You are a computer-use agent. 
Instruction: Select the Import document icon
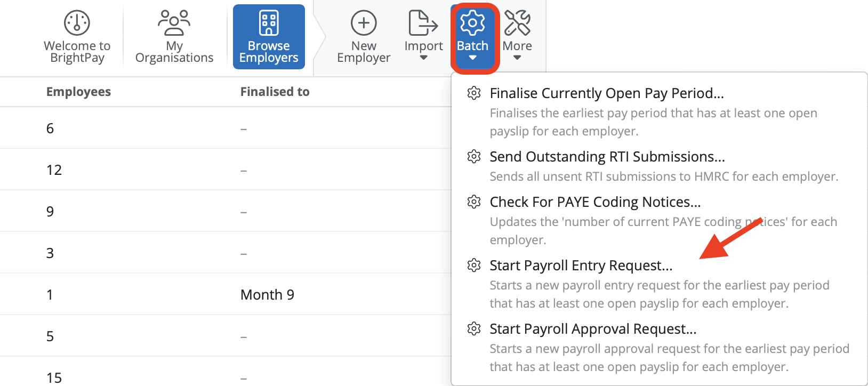coord(423,21)
